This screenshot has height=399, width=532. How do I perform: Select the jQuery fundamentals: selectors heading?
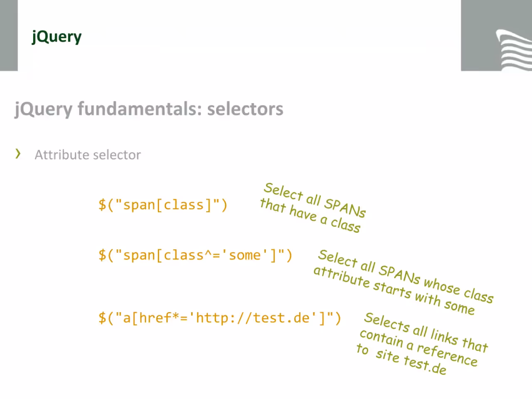pos(149,109)
